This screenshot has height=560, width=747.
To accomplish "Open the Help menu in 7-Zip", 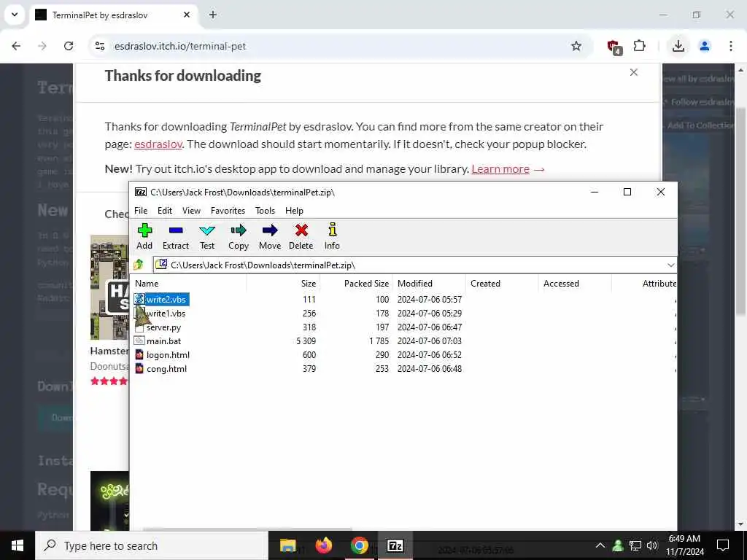I will pos(294,211).
